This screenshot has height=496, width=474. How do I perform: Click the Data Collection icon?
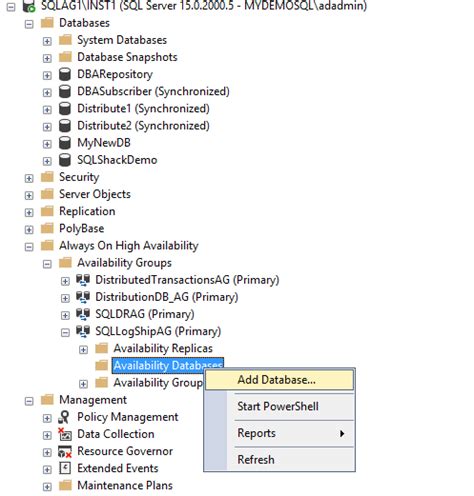(65, 434)
